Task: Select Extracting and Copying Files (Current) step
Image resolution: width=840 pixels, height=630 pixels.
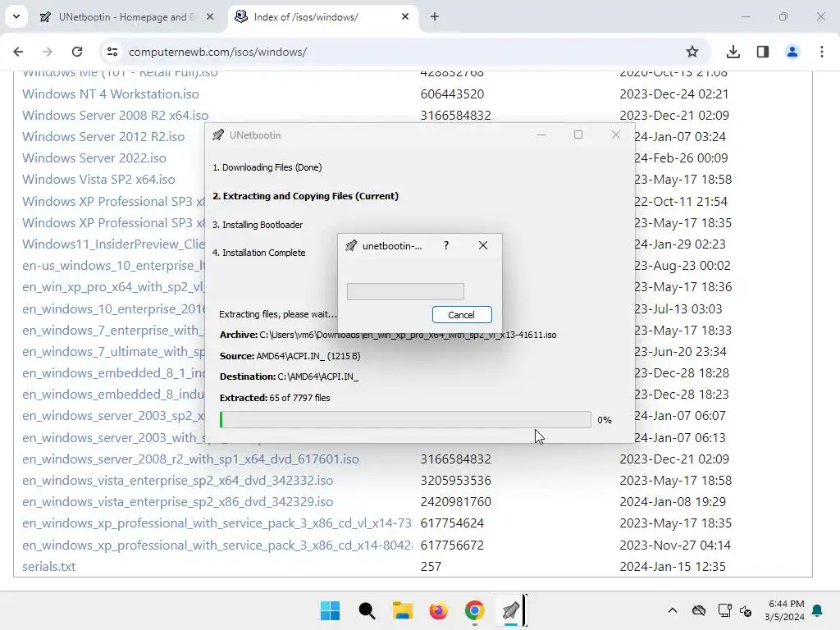Action: pyautogui.click(x=305, y=196)
